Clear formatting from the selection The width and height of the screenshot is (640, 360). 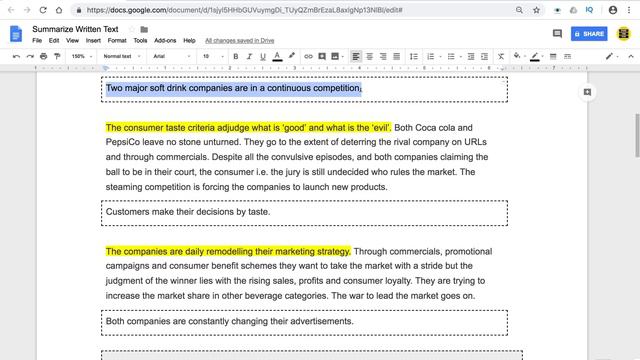point(501,56)
